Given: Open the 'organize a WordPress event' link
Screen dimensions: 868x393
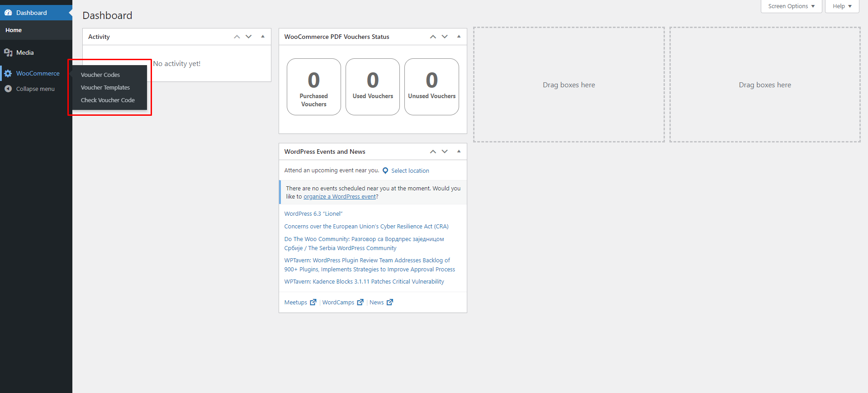Looking at the screenshot, I should pyautogui.click(x=340, y=197).
